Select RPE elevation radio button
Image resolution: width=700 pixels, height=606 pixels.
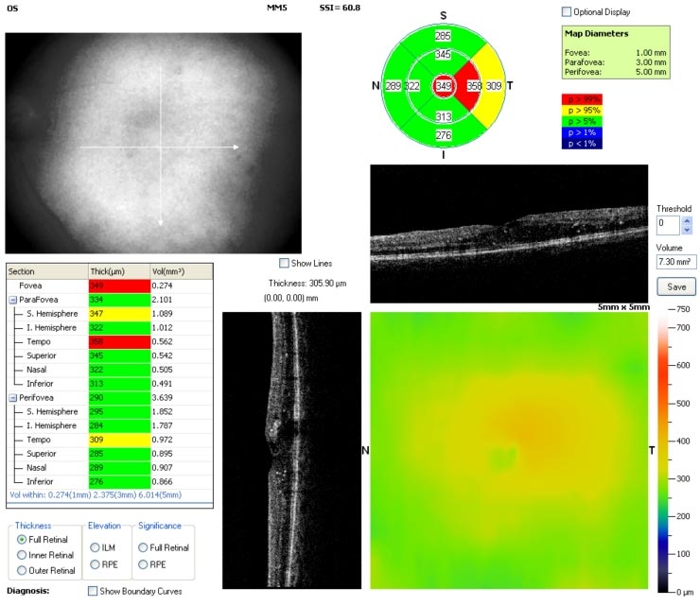(x=96, y=564)
